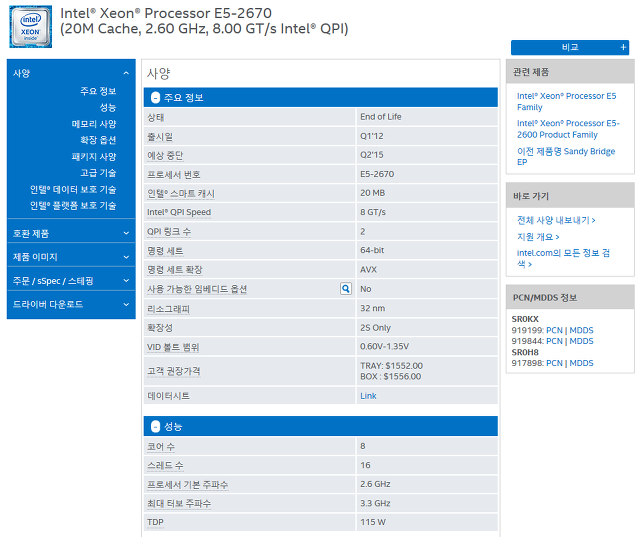Open the 데이터시트 Link
This screenshot has height=537, width=640.
pos(368,396)
